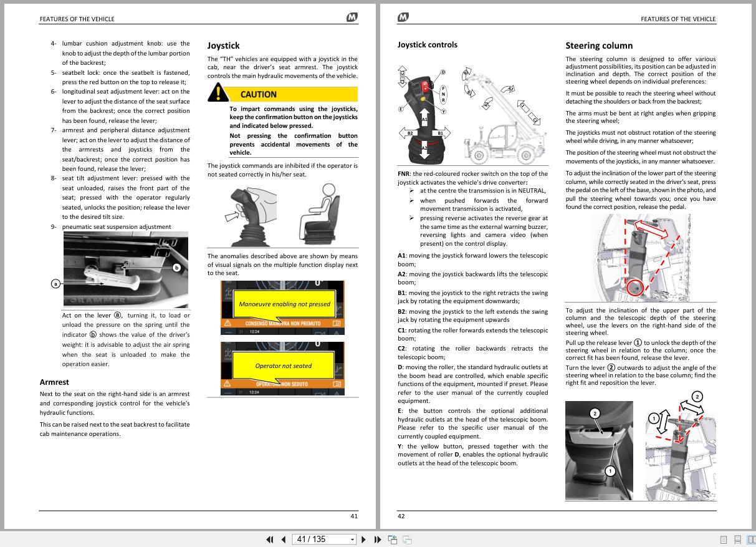Image resolution: width=756 pixels, height=547 pixels.
Task: Click the 'B1' joystick right description
Action: 473,297
